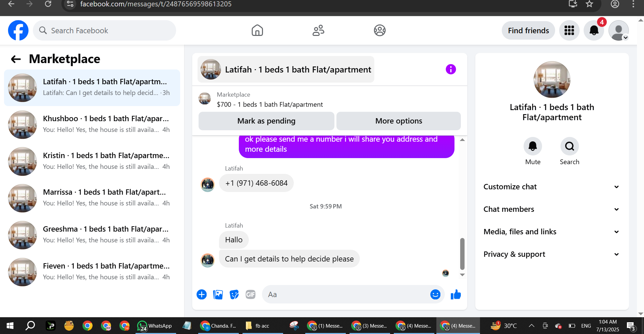
Task: Choose a GIF icon
Action: tap(251, 295)
